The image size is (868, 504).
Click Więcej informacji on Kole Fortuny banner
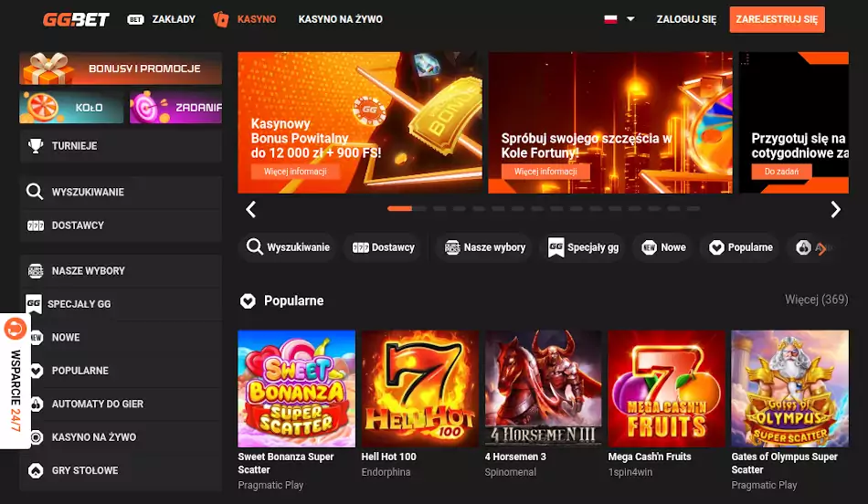click(x=545, y=172)
